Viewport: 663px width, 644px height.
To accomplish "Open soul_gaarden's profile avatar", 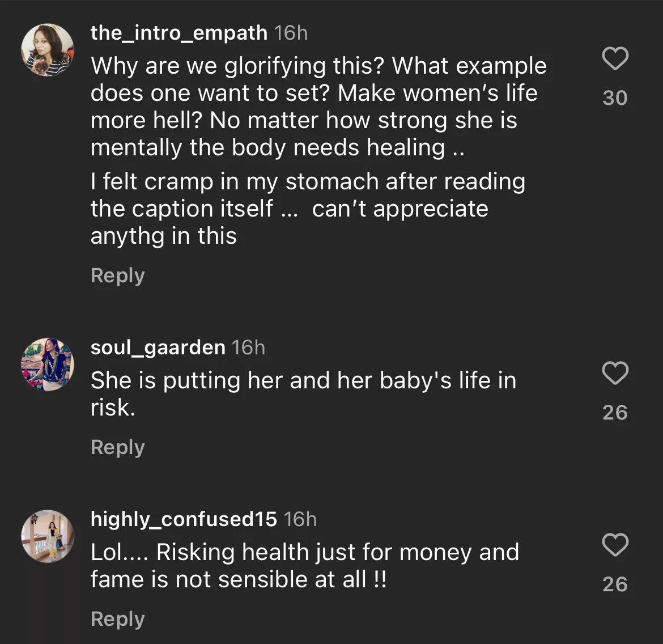I will click(x=48, y=365).
